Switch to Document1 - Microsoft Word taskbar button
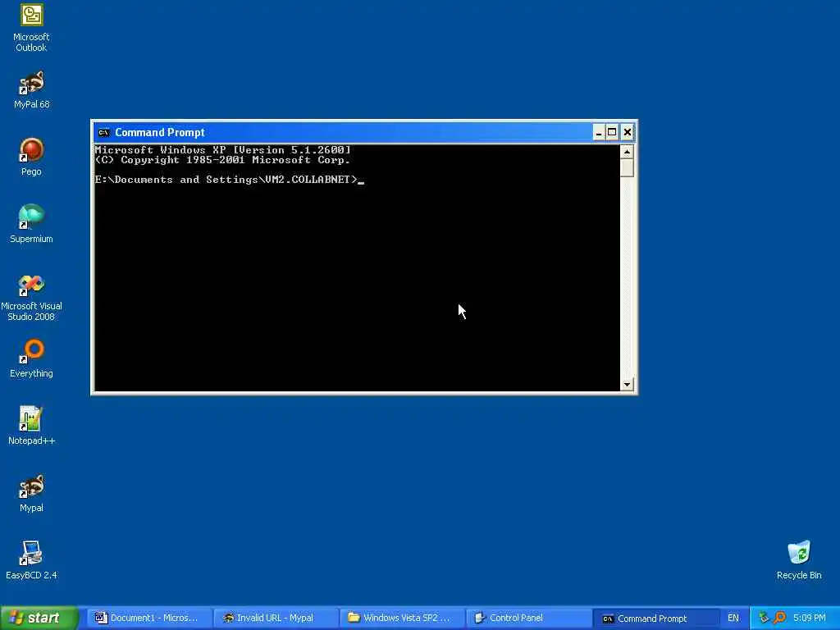This screenshot has width=840, height=630. [x=148, y=618]
